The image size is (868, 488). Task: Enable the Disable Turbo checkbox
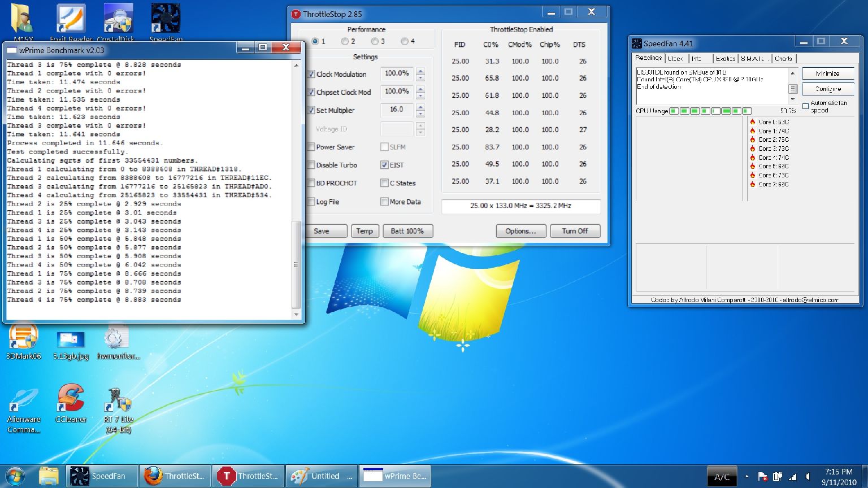tap(311, 165)
